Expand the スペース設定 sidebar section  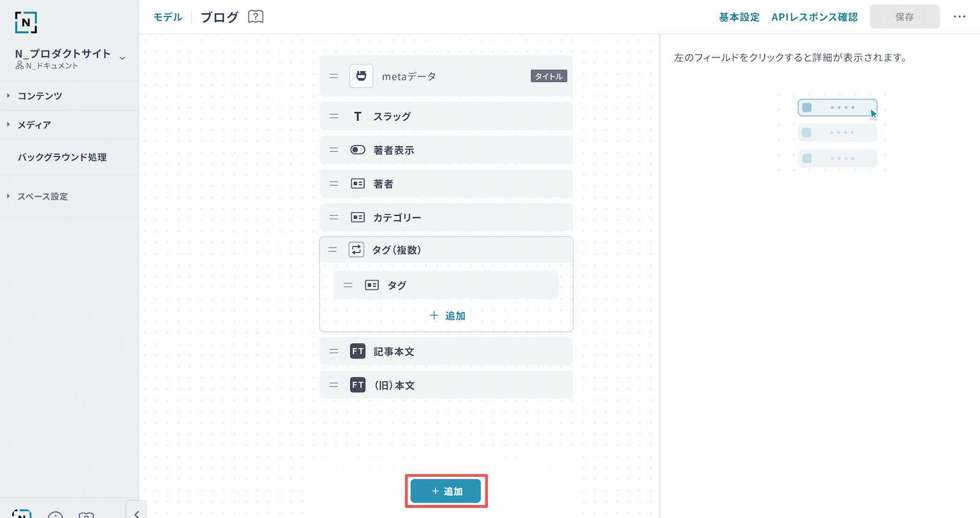coord(42,197)
